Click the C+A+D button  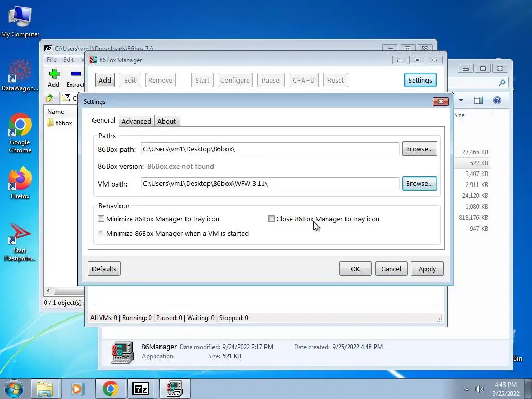303,80
